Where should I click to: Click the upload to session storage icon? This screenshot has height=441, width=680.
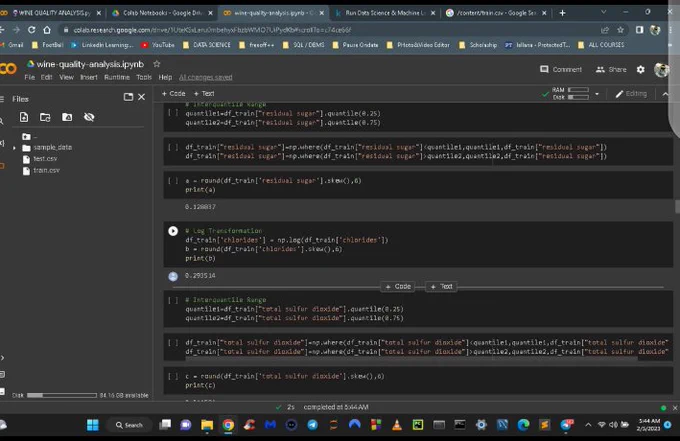tap(24, 117)
